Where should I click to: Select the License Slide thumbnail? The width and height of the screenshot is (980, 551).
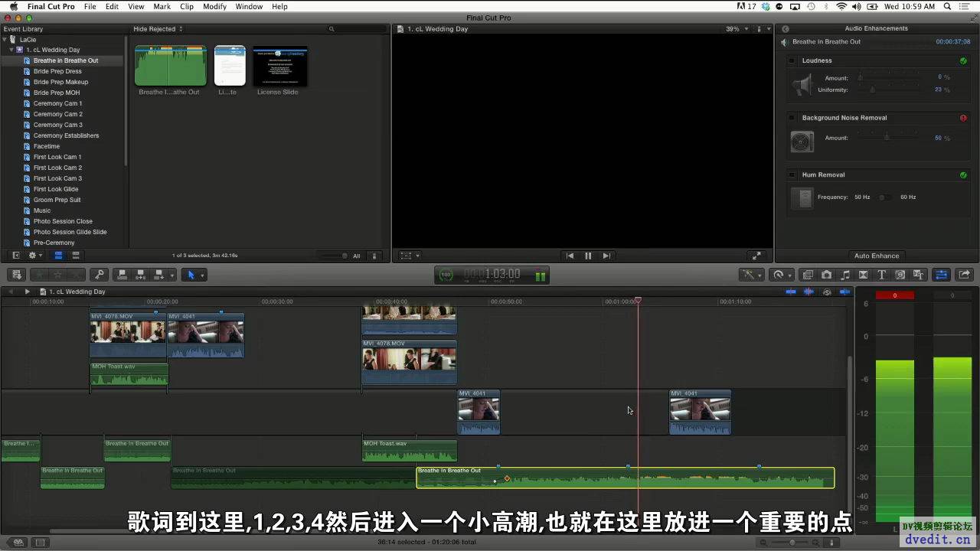(280, 67)
